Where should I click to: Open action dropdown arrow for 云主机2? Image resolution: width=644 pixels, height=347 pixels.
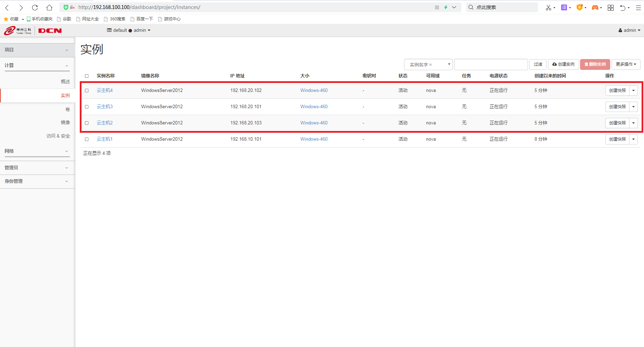pyautogui.click(x=633, y=123)
